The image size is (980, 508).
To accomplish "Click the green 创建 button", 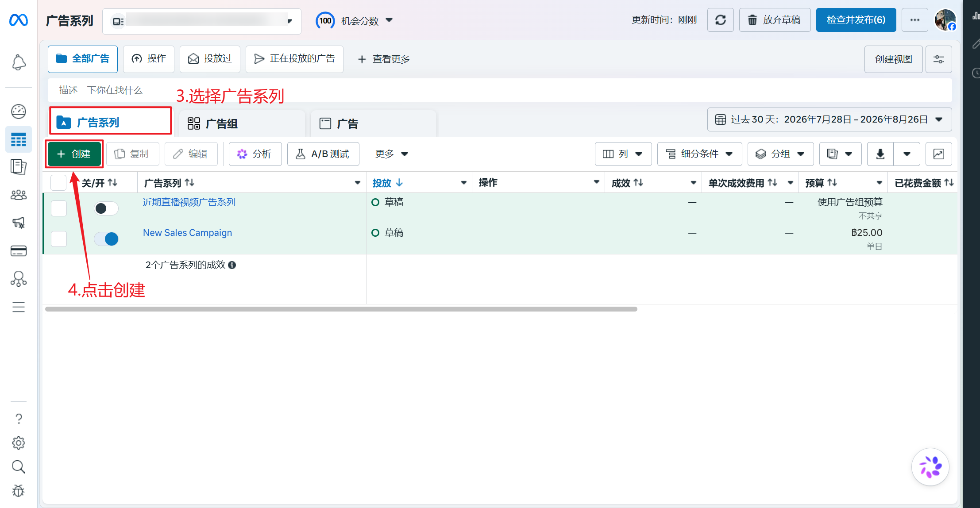I will 74,154.
